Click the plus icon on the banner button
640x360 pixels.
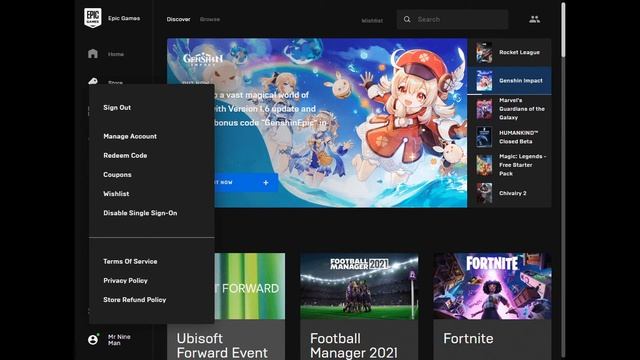coord(266,182)
